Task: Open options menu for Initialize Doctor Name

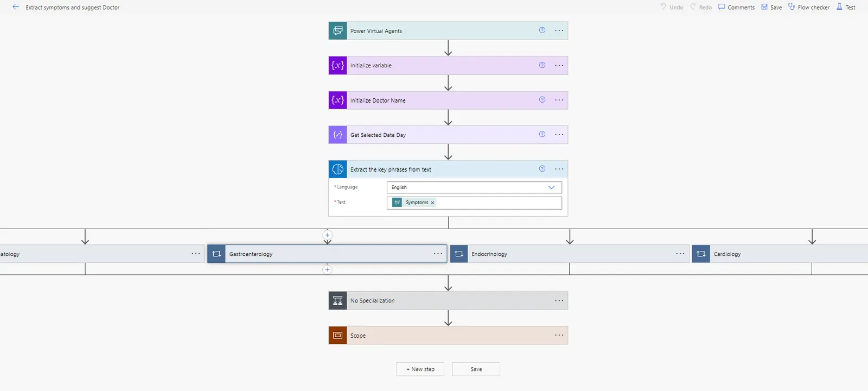Action: 559,100
